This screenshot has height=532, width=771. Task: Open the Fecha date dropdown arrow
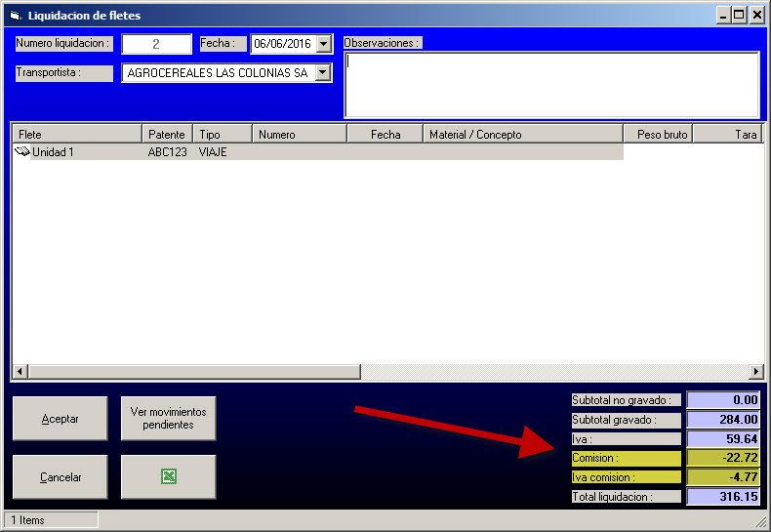tap(324, 44)
